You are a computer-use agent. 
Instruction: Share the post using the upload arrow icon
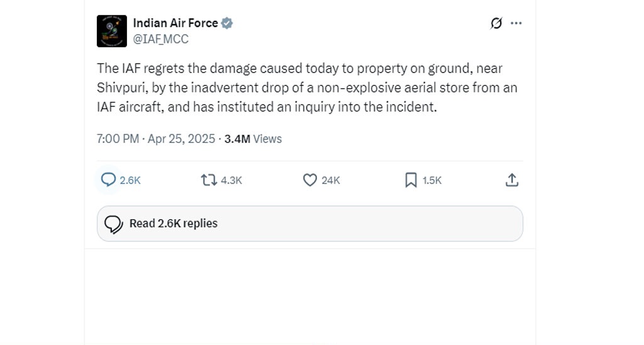[x=512, y=180]
